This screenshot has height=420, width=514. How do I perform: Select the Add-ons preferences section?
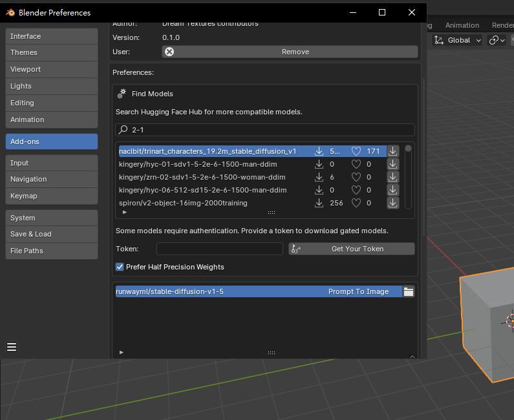52,142
